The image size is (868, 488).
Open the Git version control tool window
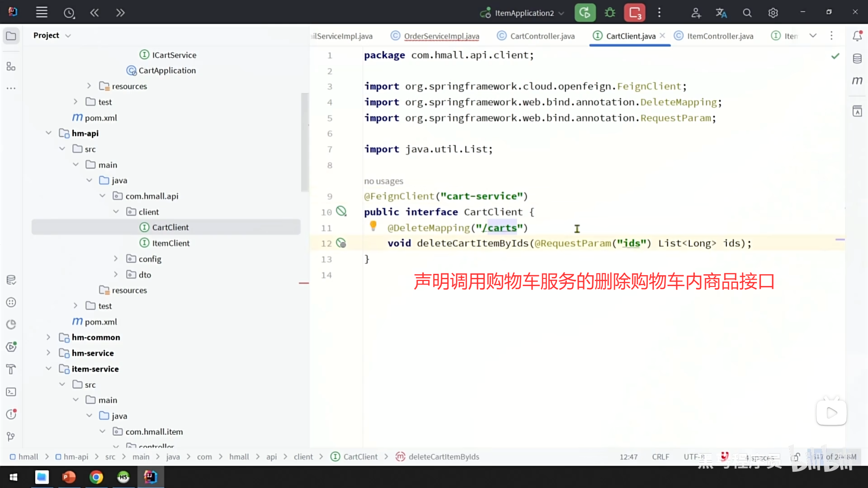tap(11, 436)
